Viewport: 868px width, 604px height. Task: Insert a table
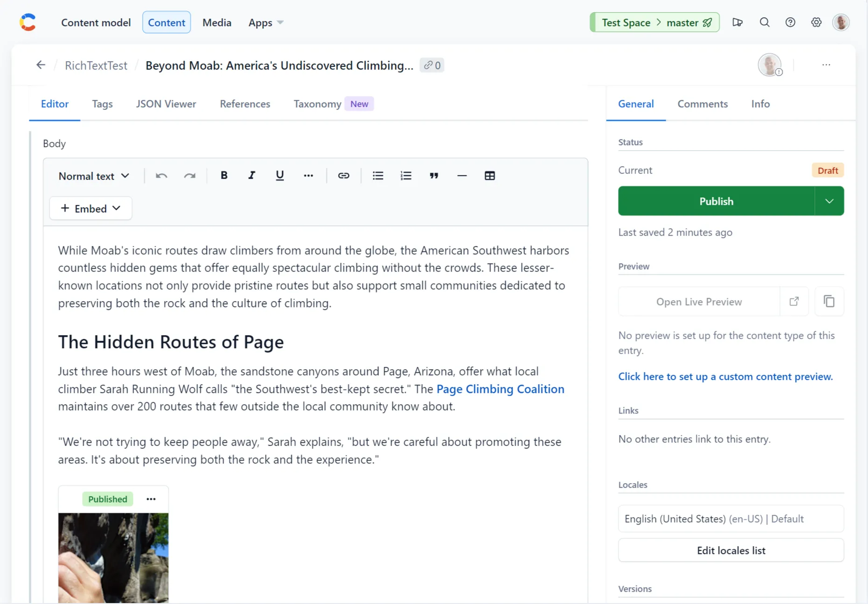490,176
